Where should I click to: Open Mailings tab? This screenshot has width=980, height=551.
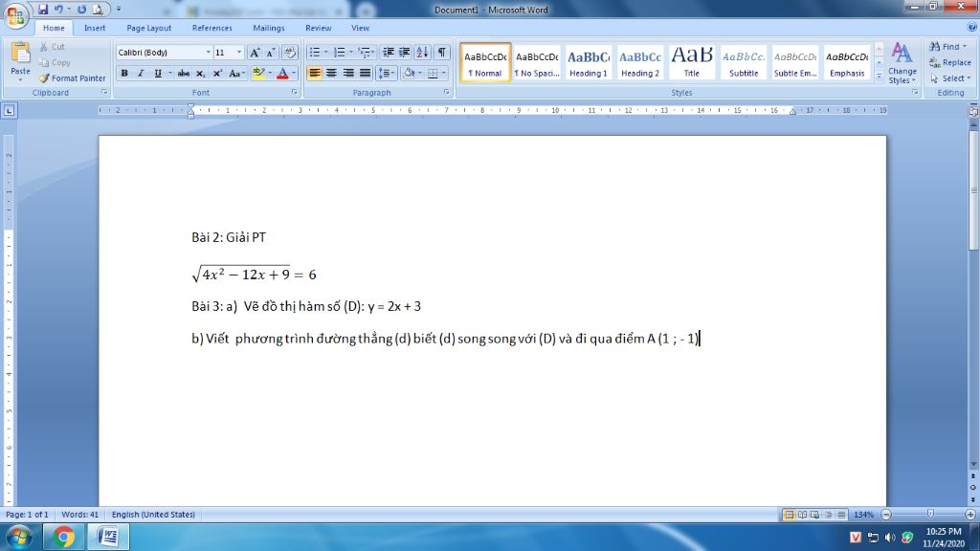point(269,28)
